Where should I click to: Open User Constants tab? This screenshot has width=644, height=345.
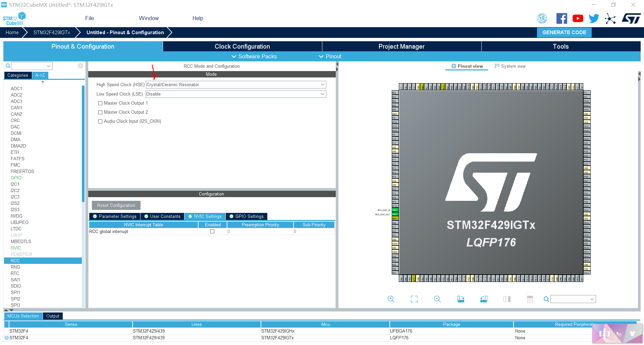coord(162,217)
